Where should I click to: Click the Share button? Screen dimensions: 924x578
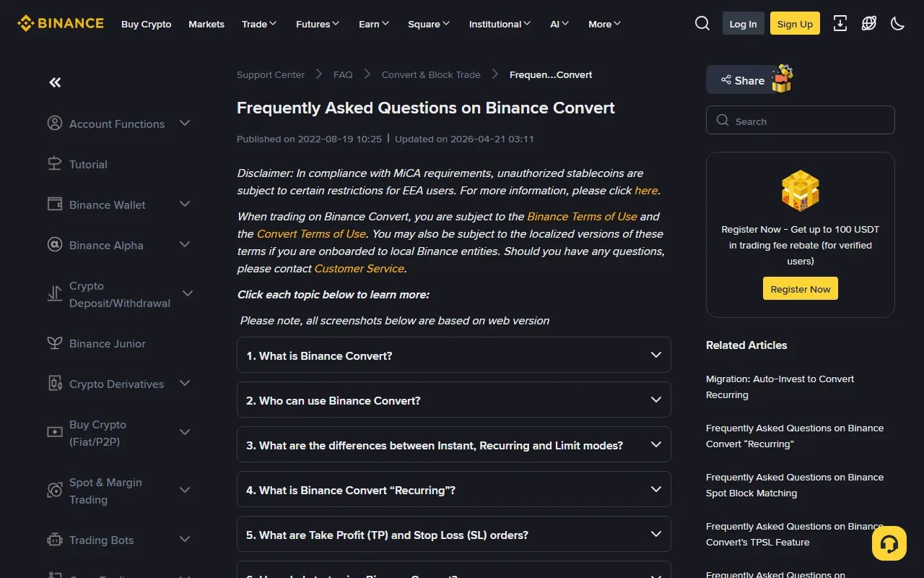[743, 80]
